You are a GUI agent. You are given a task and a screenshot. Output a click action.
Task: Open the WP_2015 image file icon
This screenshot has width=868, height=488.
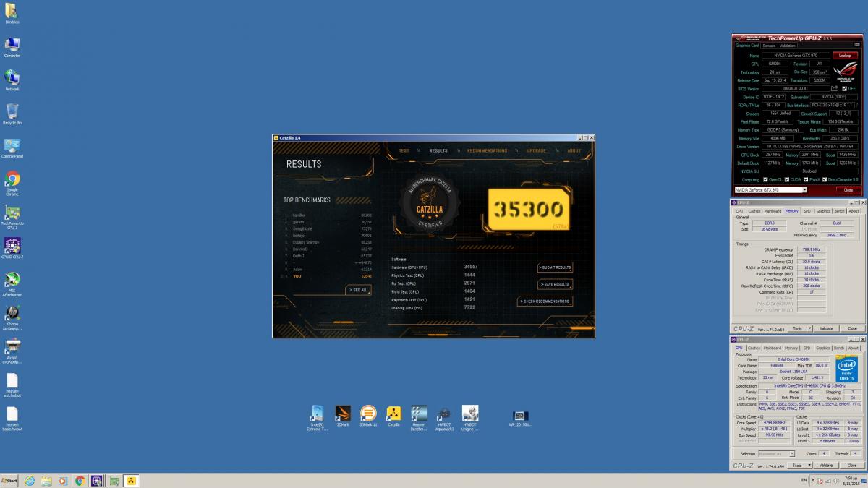(521, 418)
